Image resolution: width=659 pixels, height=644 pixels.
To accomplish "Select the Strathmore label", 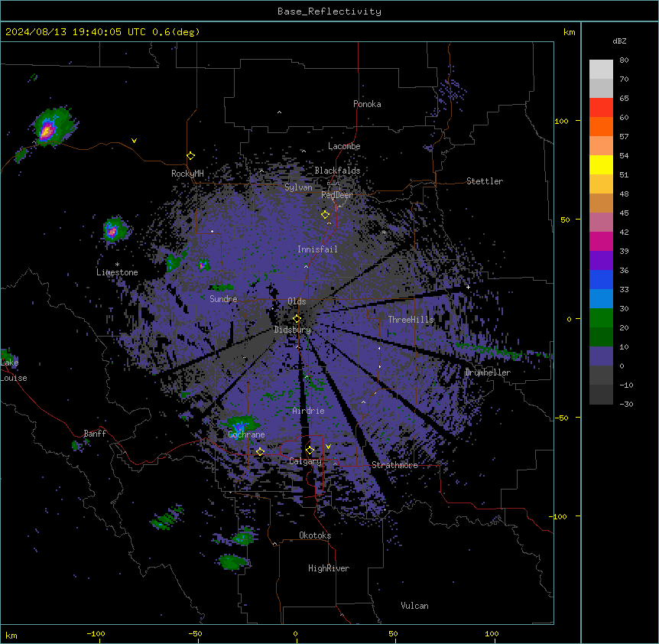I will pyautogui.click(x=394, y=465).
